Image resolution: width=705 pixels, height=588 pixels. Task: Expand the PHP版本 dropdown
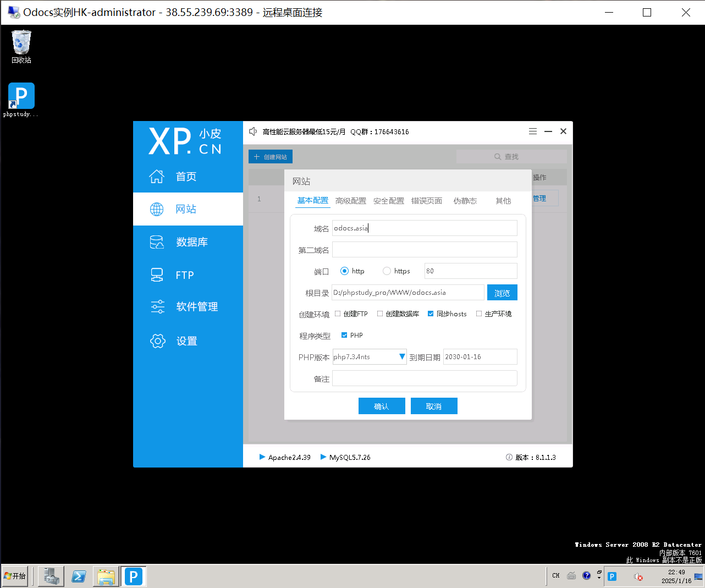[402, 357]
